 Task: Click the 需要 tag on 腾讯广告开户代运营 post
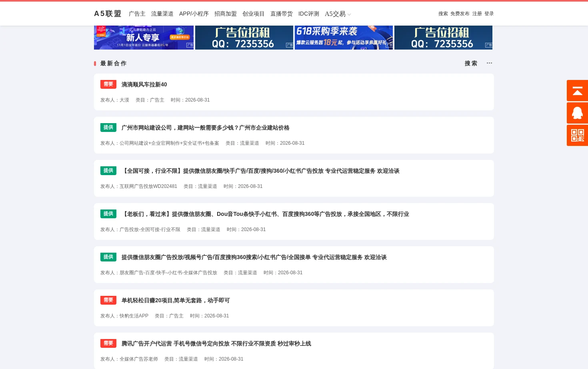[x=108, y=343]
